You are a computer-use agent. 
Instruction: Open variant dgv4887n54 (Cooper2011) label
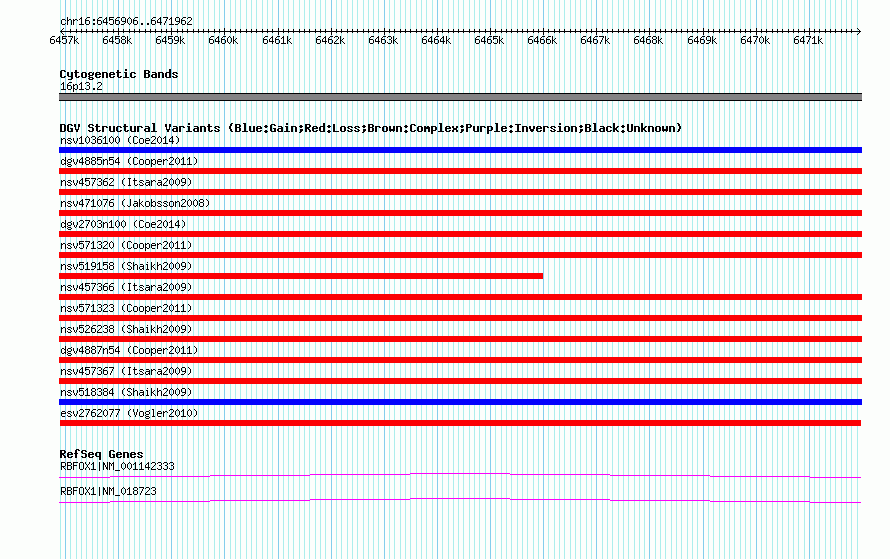pos(129,350)
